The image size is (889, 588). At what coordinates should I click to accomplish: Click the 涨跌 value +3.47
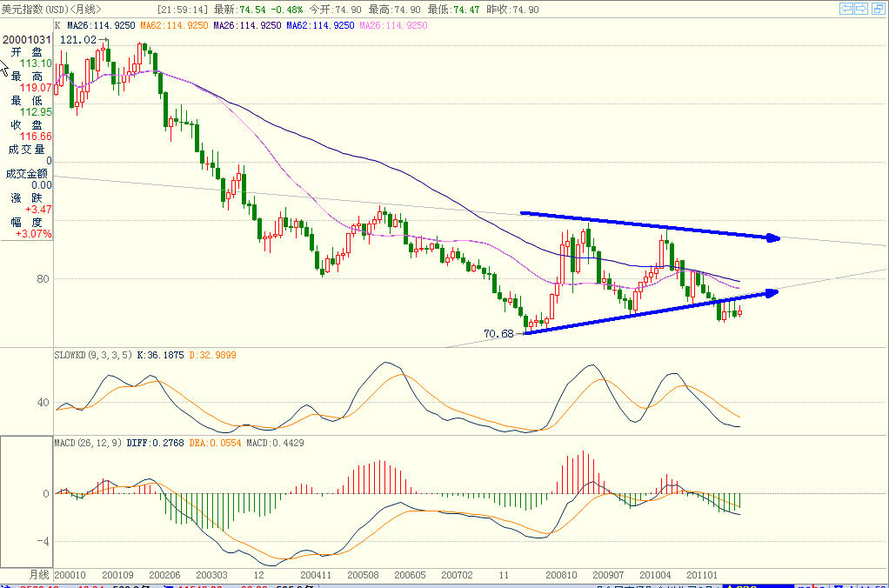38,210
